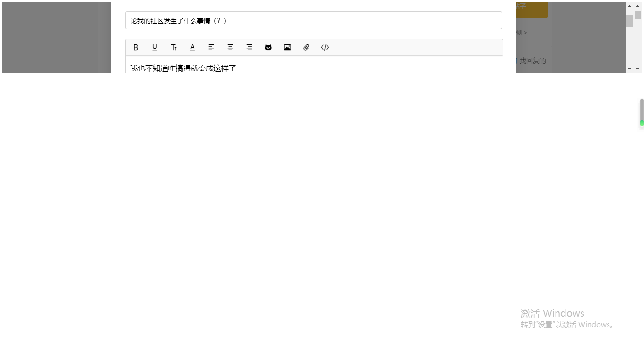This screenshot has height=346, width=644.
Task: Click down arrow of the left adjacent scrollbar
Action: [630, 69]
